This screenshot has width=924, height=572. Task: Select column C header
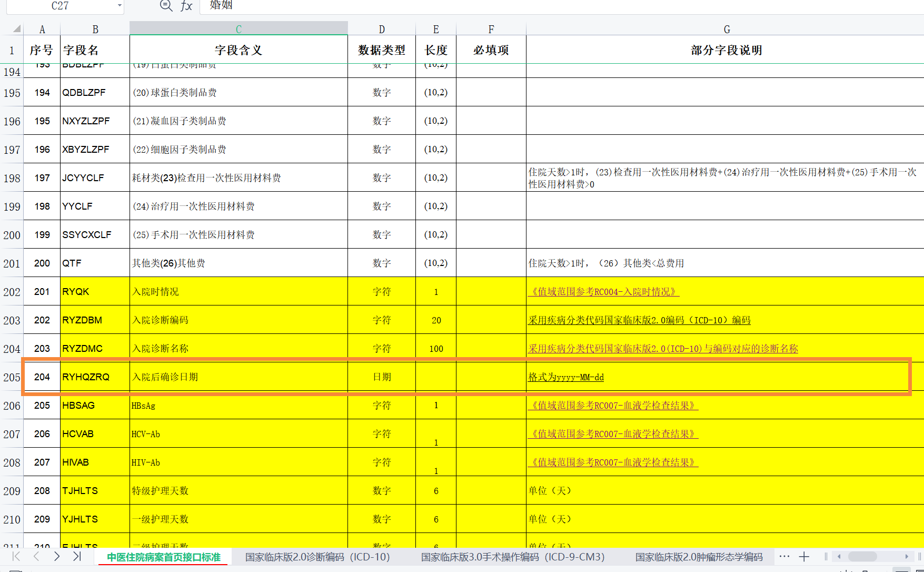click(x=239, y=29)
